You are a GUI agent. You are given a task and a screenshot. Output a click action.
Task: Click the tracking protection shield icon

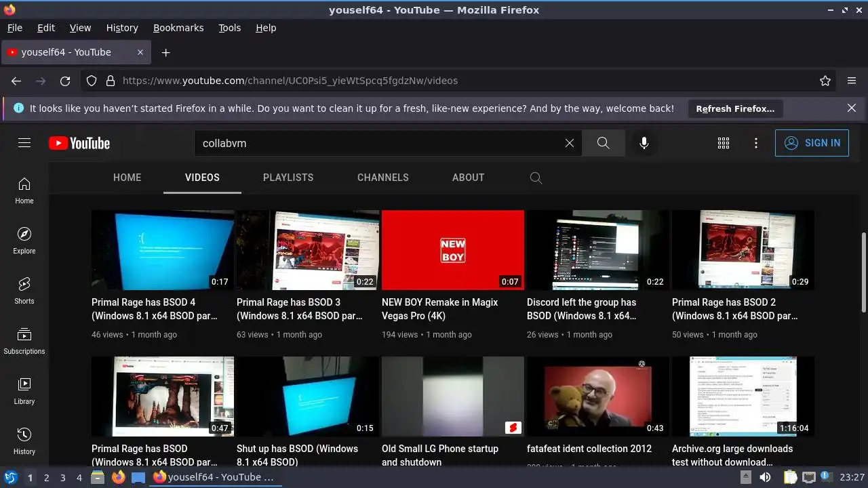point(92,81)
